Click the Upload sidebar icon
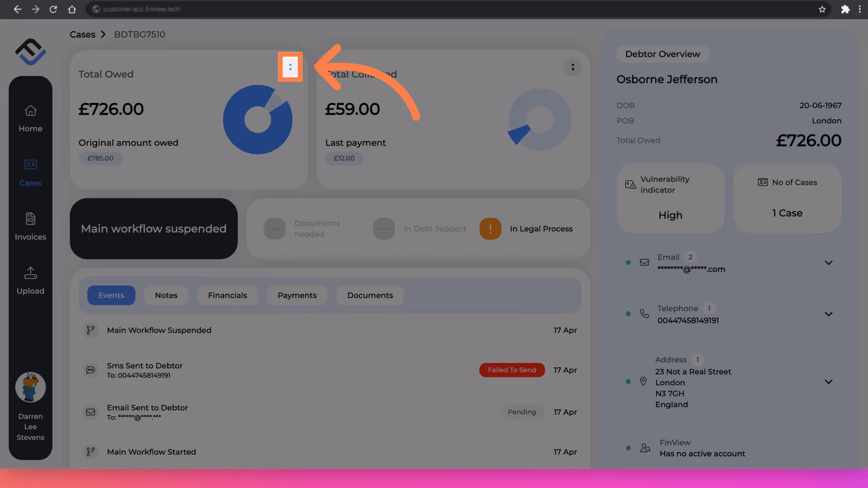 pyautogui.click(x=30, y=273)
